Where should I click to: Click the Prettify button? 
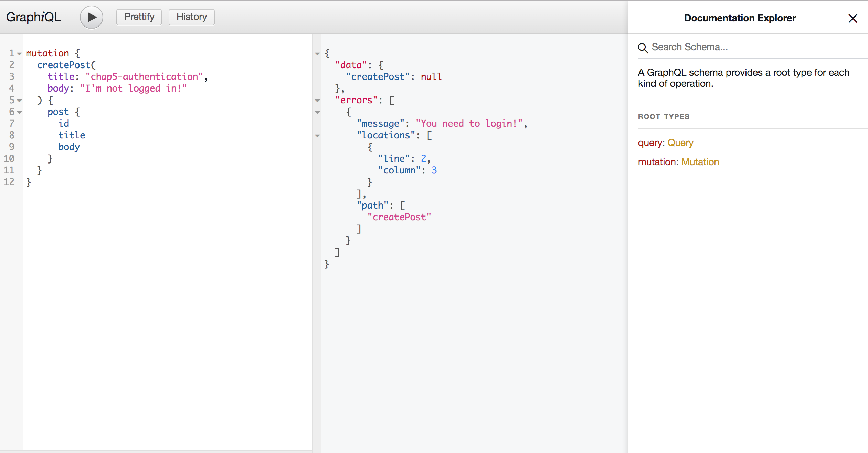(x=139, y=17)
